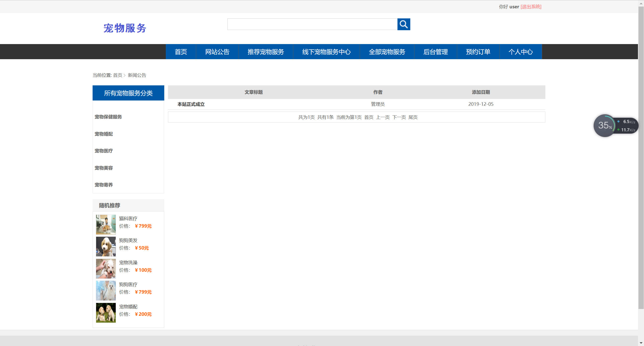Open the 后台管理 section
The height and width of the screenshot is (346, 644).
pyautogui.click(x=435, y=52)
